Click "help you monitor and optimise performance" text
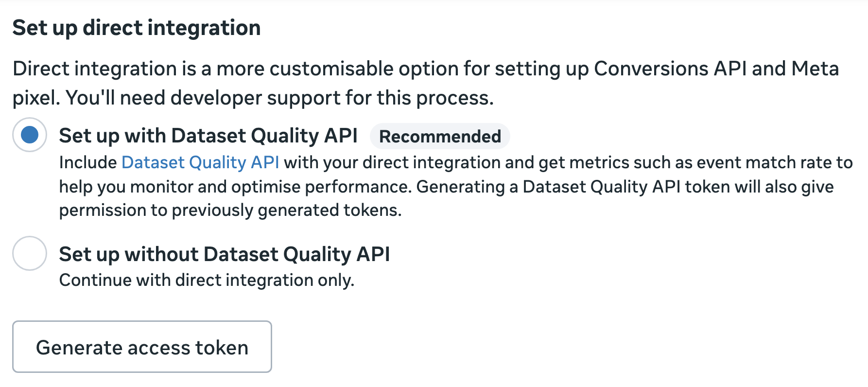 click(235, 187)
